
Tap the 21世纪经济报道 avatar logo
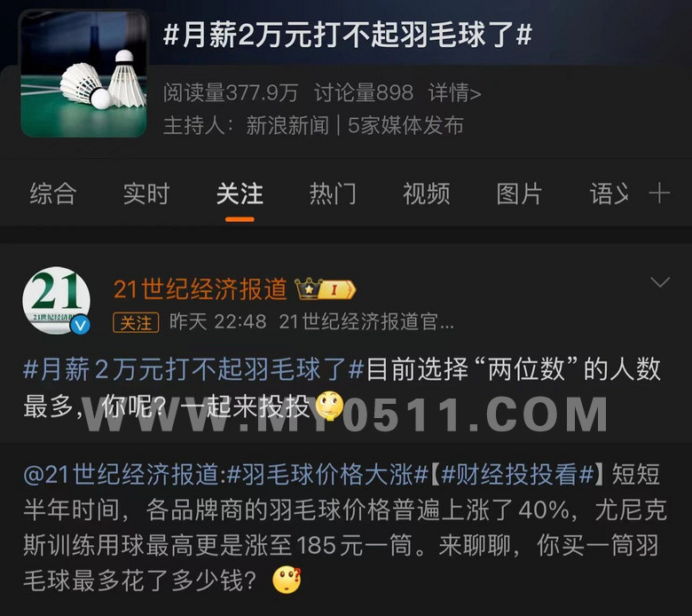pos(57,300)
